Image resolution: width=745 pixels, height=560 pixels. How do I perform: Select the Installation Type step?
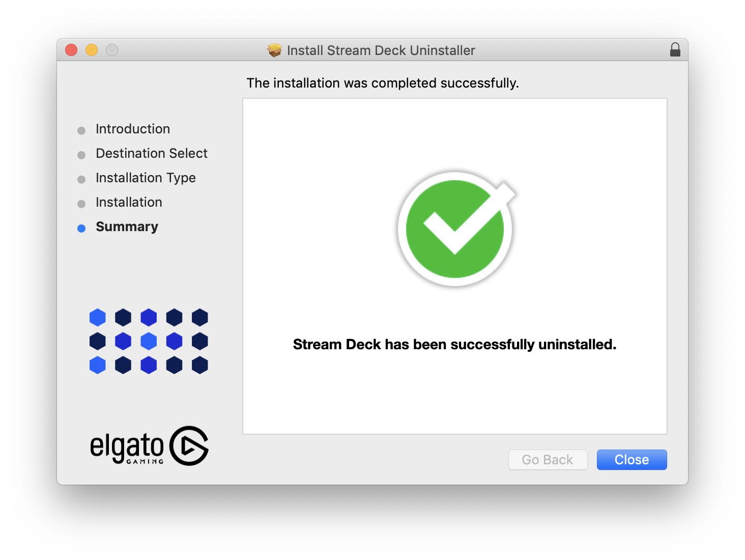coord(146,178)
